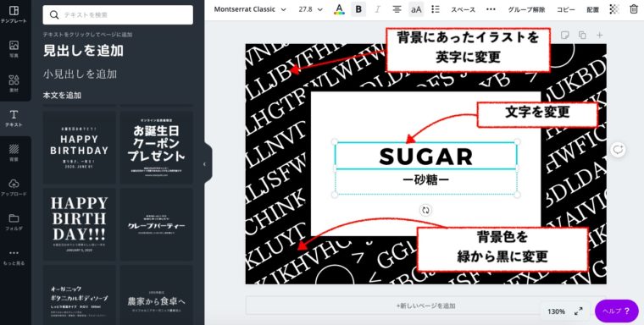Select the お誕生日クーポンプレゼント text template

[x=157, y=148]
